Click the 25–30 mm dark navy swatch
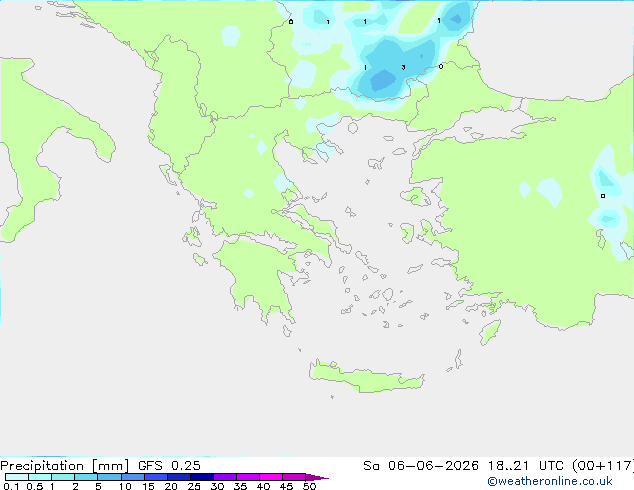Image resolution: width=634 pixels, height=490 pixels. 202,477
